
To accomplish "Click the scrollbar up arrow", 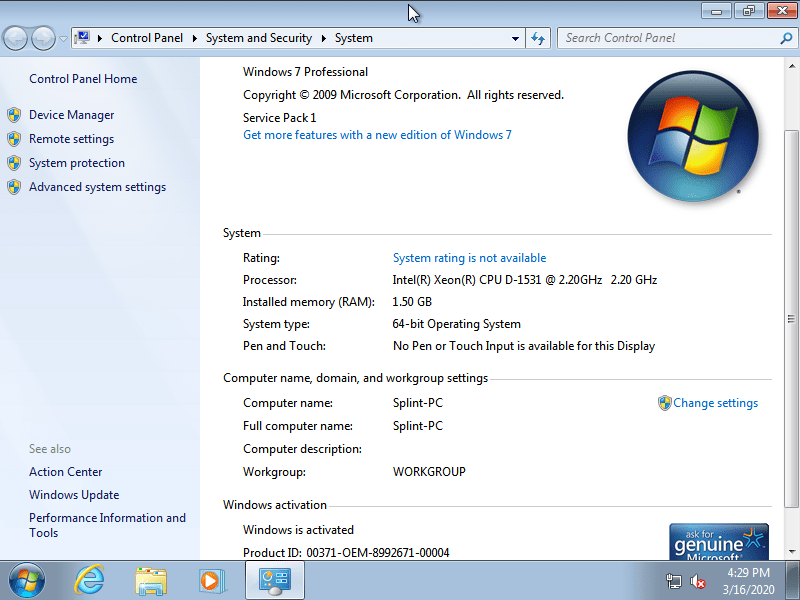I will [x=791, y=66].
